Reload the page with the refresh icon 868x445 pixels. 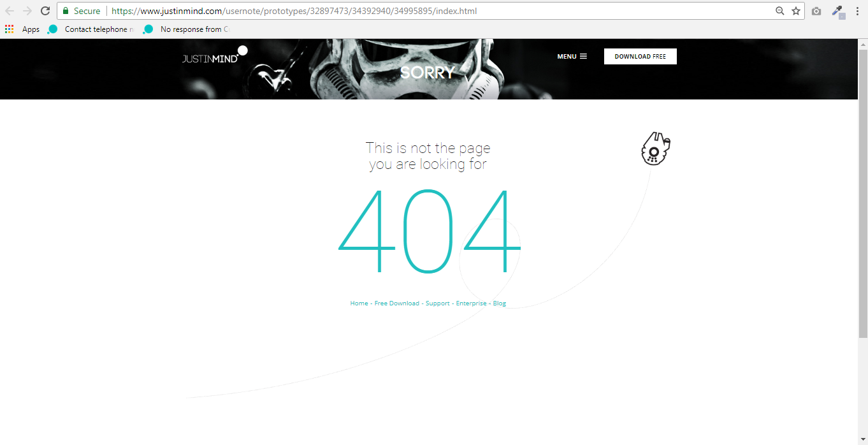[x=45, y=11]
